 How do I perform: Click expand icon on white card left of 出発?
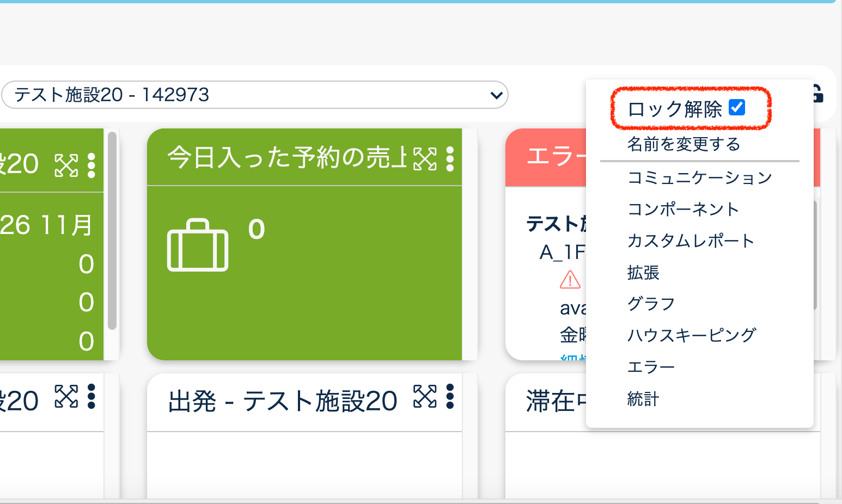pyautogui.click(x=66, y=396)
